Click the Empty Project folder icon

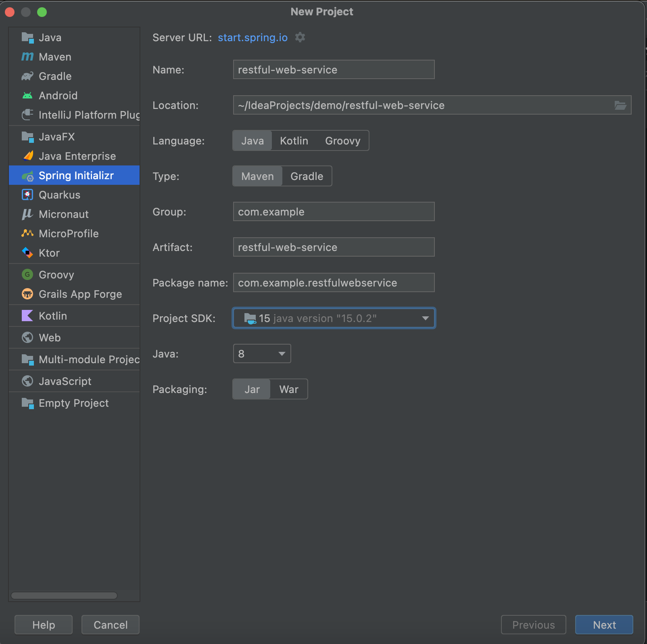coord(27,403)
